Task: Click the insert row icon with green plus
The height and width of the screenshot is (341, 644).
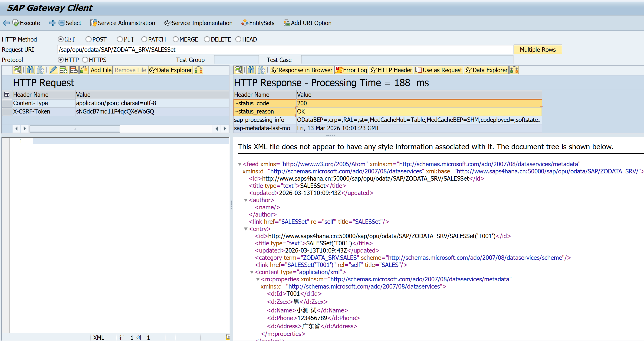Action: (63, 70)
